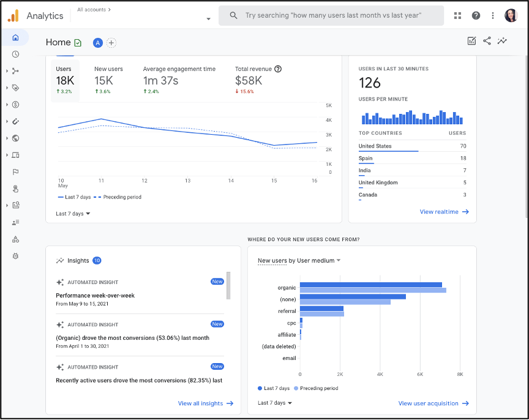Click the Tech devices icon in sidebar

[15, 155]
